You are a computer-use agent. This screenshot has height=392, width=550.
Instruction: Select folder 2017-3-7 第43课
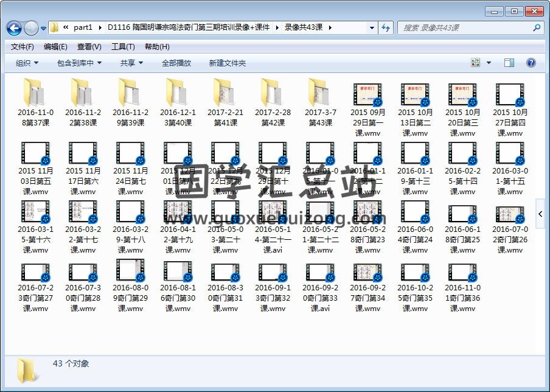coord(320,102)
